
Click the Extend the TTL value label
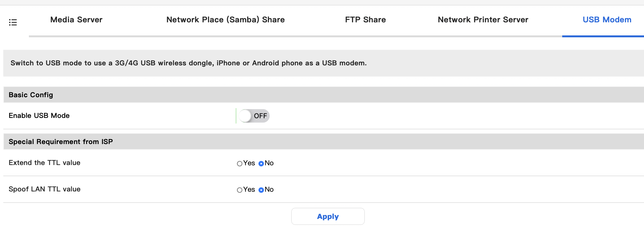tap(44, 163)
